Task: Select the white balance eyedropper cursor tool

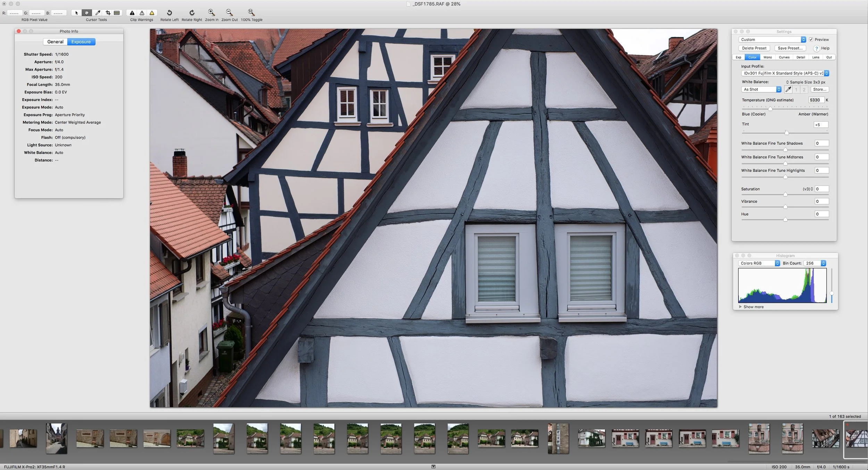Action: (x=98, y=13)
